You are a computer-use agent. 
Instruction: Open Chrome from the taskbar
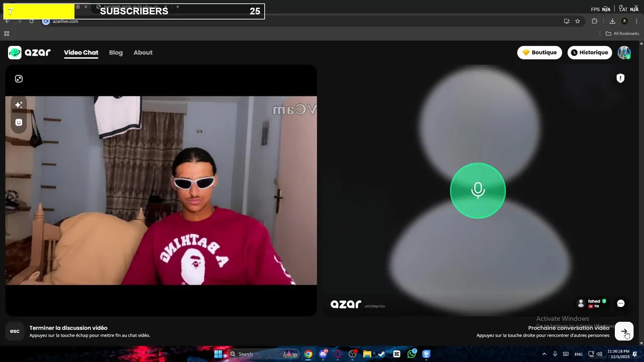pyautogui.click(x=308, y=354)
